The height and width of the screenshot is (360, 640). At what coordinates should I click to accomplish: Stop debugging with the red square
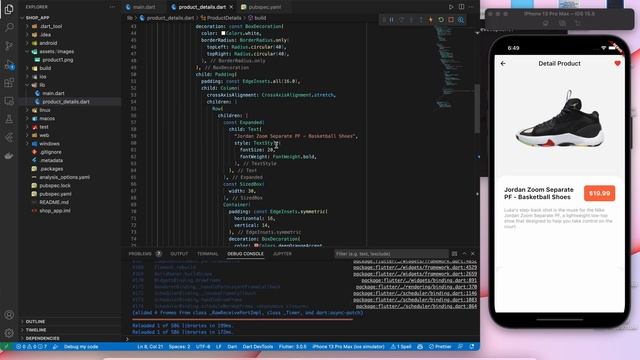pos(451,20)
